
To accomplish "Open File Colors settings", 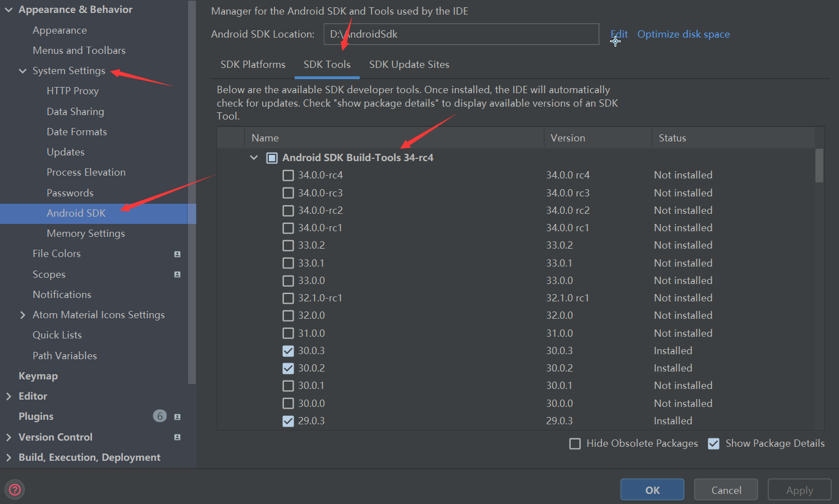I will click(x=57, y=254).
